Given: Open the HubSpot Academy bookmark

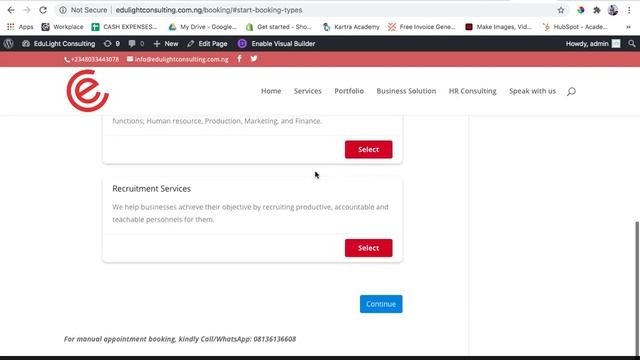Looking at the screenshot, I should [x=575, y=27].
